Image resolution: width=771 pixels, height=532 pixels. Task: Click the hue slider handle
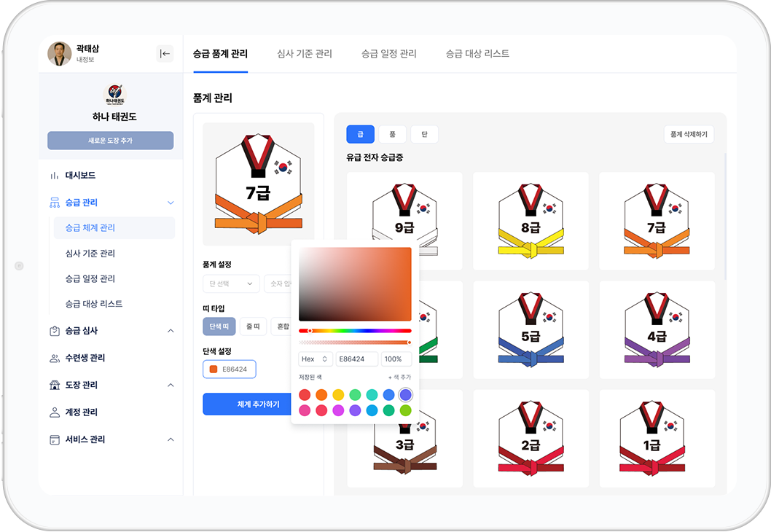click(310, 331)
